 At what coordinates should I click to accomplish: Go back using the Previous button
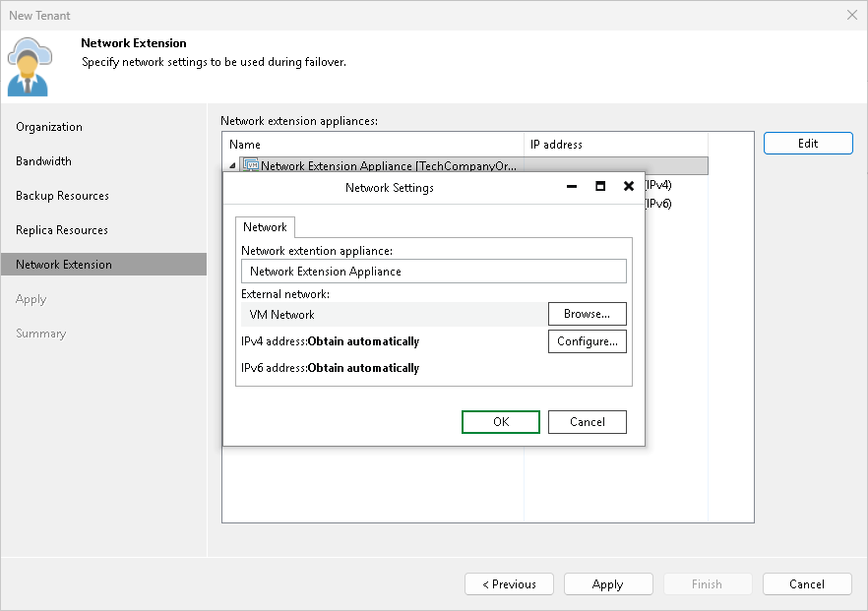point(509,583)
